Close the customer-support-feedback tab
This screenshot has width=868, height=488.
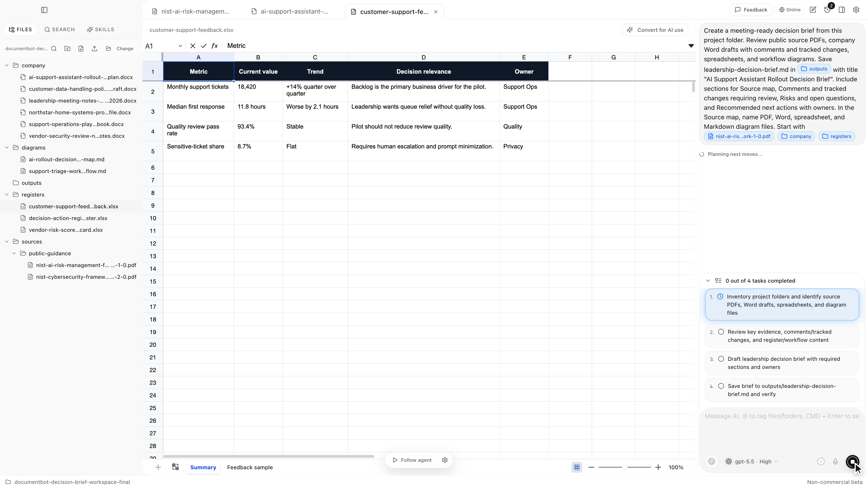click(x=436, y=12)
